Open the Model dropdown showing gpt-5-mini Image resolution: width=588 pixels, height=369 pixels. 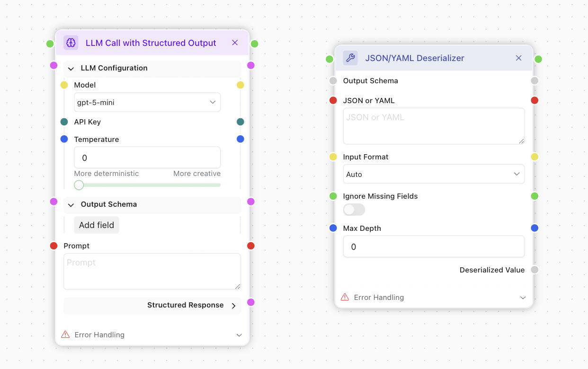coord(147,102)
